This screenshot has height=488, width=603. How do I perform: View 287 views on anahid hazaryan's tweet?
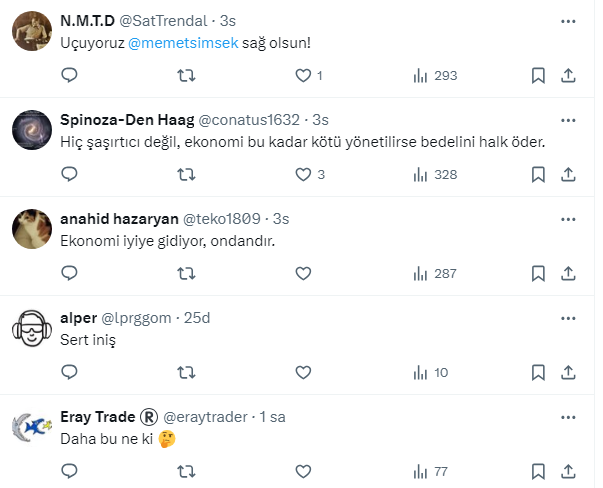(436, 273)
